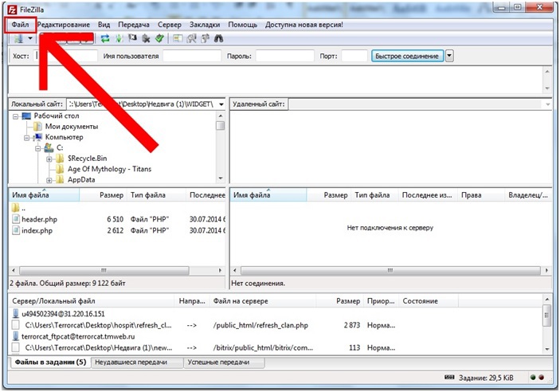The image size is (560, 392).
Task: Open the Редактирование menu
Action: pyautogui.click(x=64, y=25)
